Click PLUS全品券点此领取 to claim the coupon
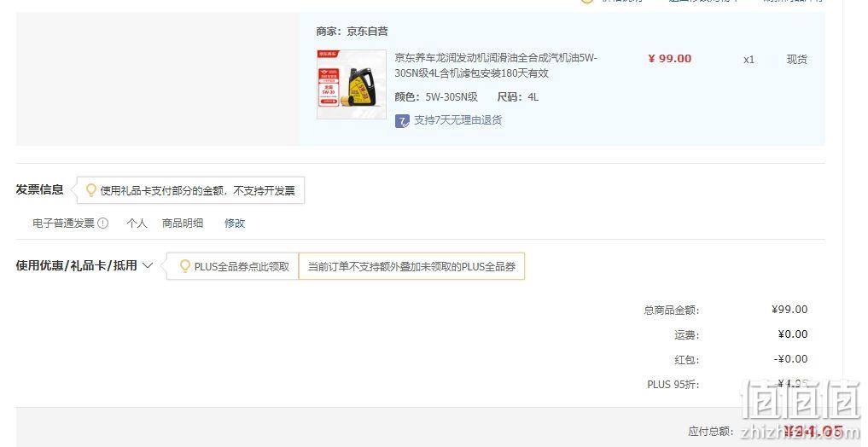868x447 pixels. tap(242, 267)
